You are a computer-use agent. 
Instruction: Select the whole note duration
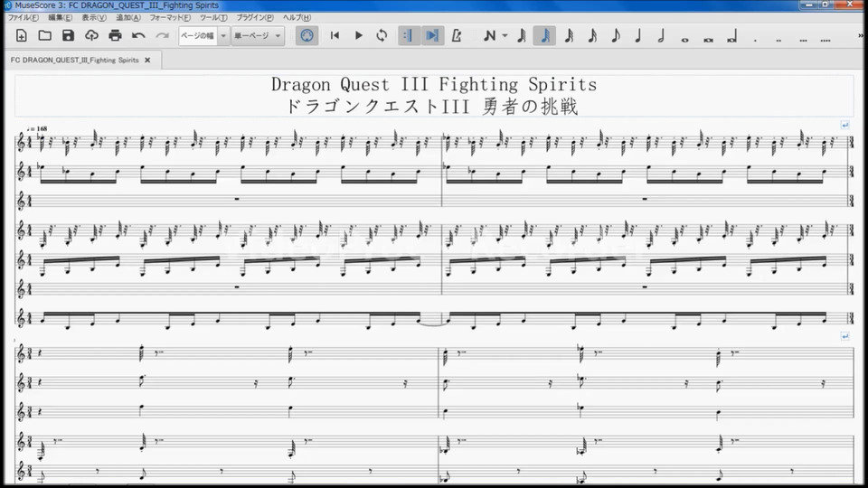coord(684,39)
